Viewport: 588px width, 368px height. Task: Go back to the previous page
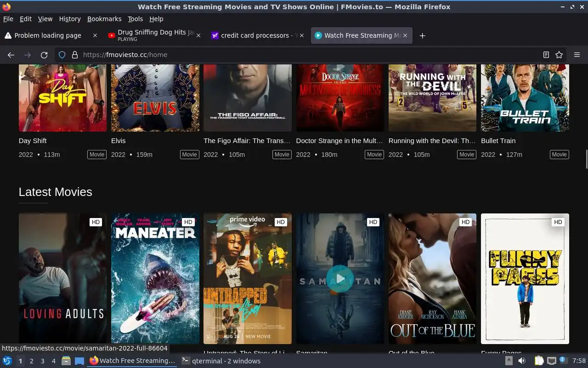11,55
